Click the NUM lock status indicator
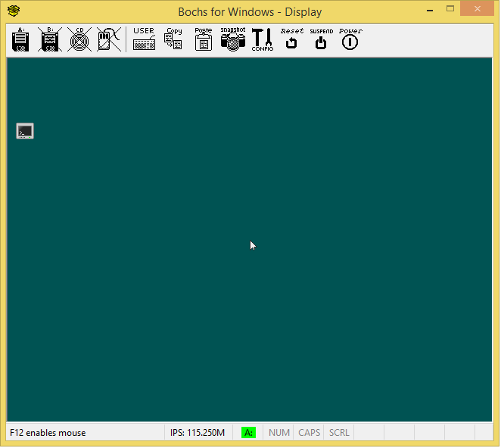Screen dimensions: 501x448 pyautogui.click(x=279, y=433)
